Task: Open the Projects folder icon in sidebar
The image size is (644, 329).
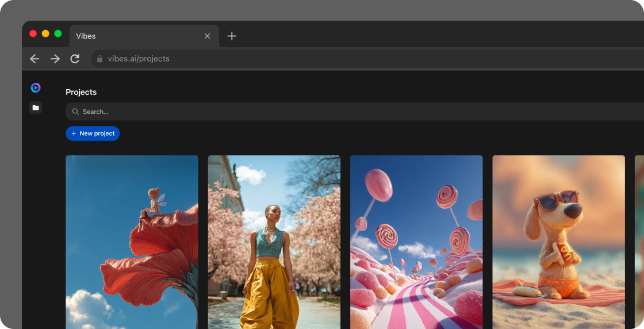Action: (x=36, y=108)
